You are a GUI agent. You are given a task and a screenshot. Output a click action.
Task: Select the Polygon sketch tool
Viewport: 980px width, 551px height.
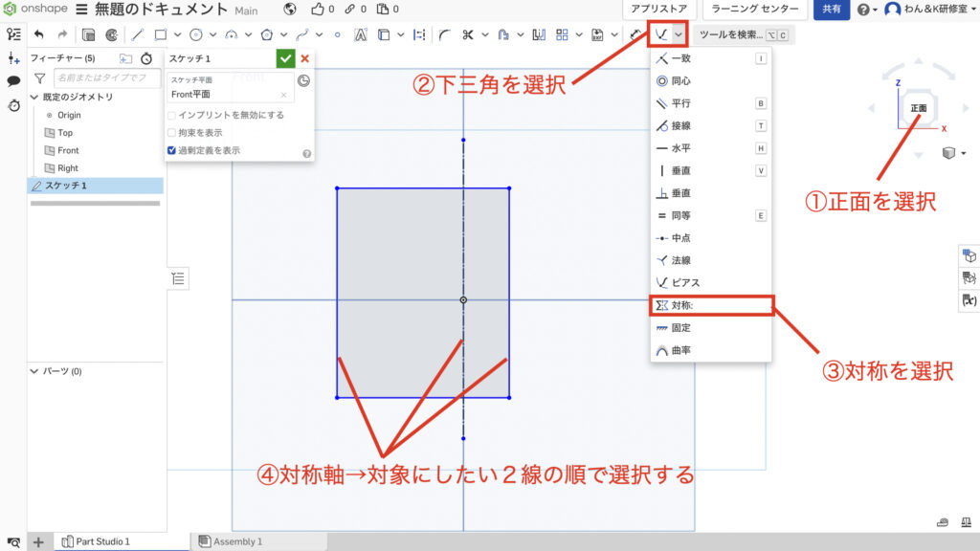(x=267, y=35)
